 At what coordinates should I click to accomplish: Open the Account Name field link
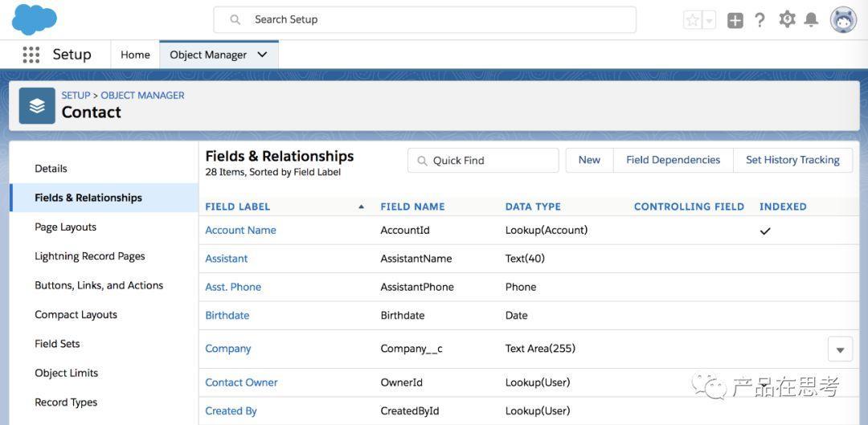click(241, 231)
